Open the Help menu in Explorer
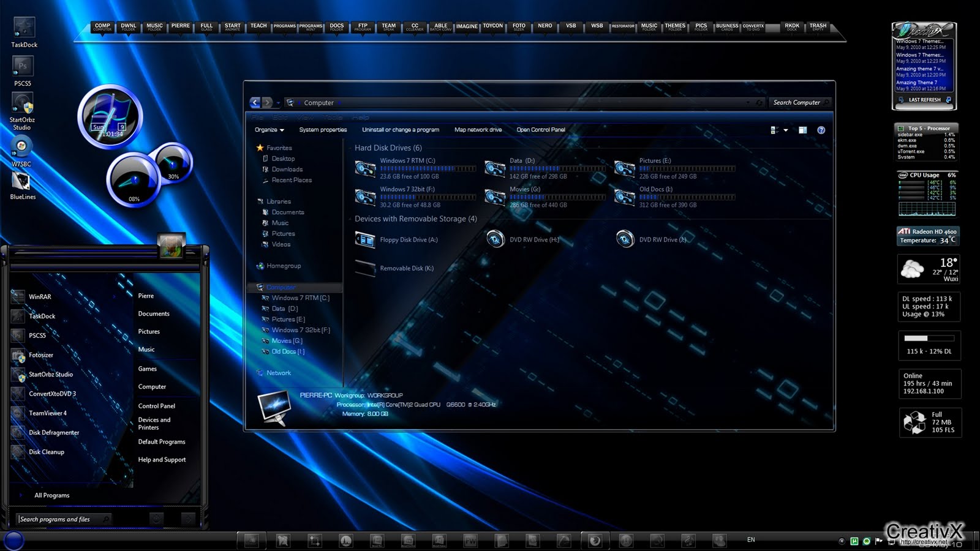Viewport: 980px width, 551px height. pyautogui.click(x=360, y=117)
